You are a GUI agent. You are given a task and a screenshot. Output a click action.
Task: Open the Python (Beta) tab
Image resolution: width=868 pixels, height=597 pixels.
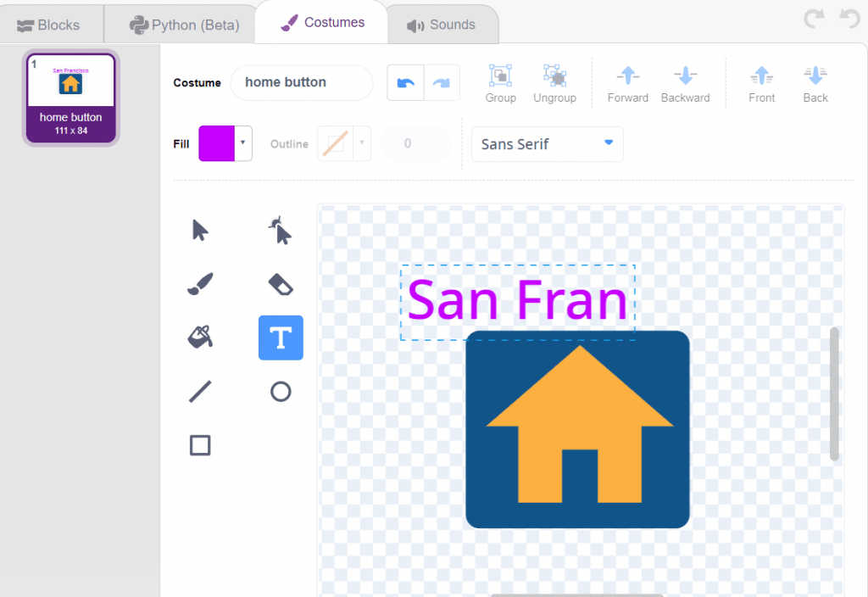coord(184,25)
